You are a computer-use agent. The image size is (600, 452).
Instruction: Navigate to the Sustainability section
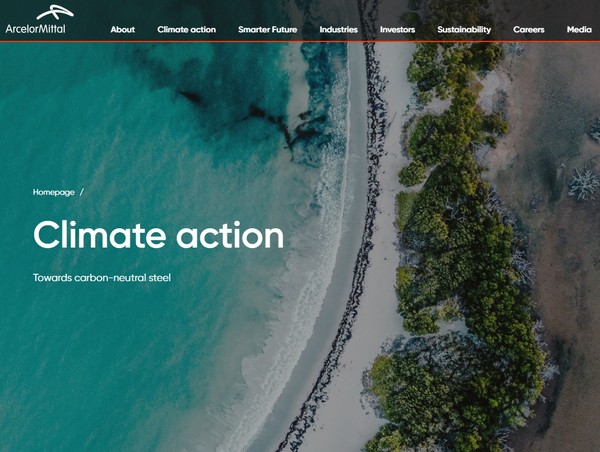pos(464,29)
